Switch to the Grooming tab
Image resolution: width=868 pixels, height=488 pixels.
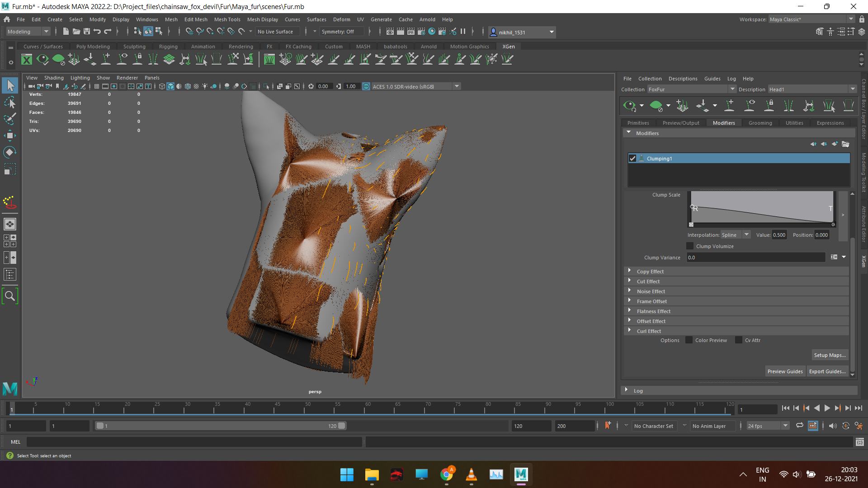pos(760,122)
